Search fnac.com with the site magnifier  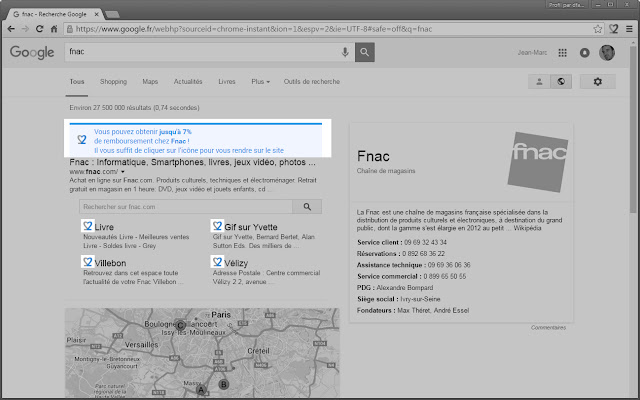pos(307,207)
